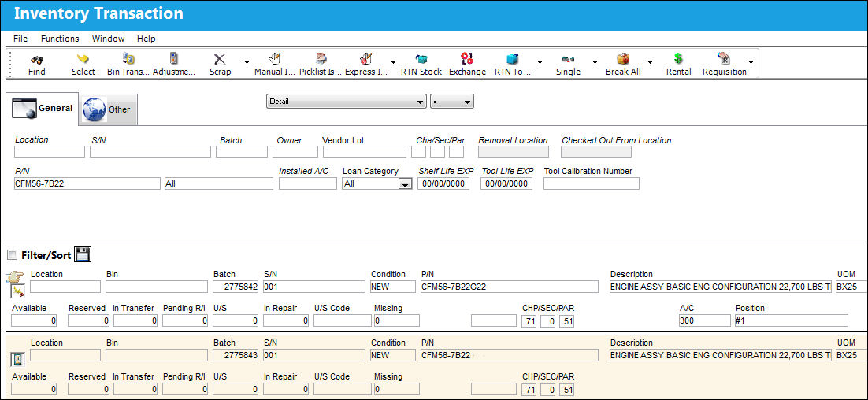The width and height of the screenshot is (868, 400).
Task: Expand the Requisition dropdown arrow
Action: [751, 62]
